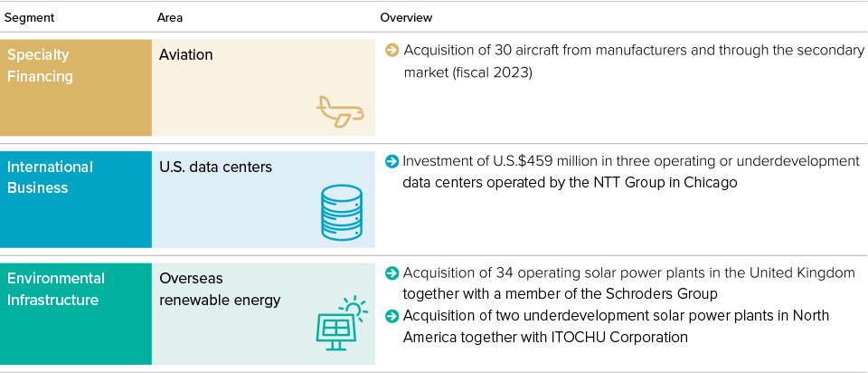Viewport: 868px width, 373px height.
Task: Click the Overseas renewable energy label
Action: pyautogui.click(x=220, y=290)
